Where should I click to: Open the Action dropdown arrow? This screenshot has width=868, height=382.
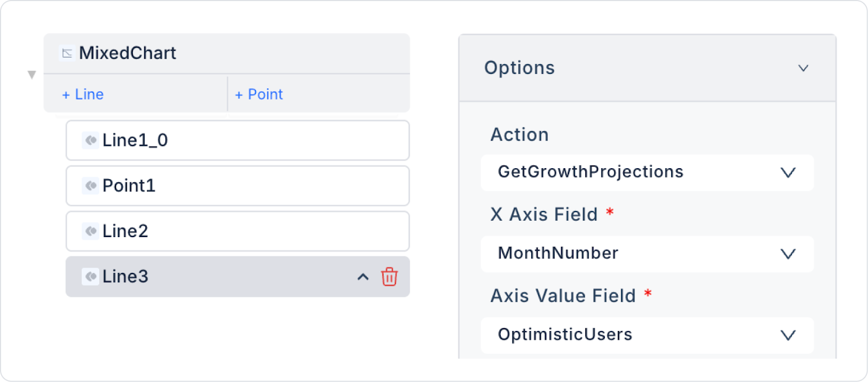(788, 173)
